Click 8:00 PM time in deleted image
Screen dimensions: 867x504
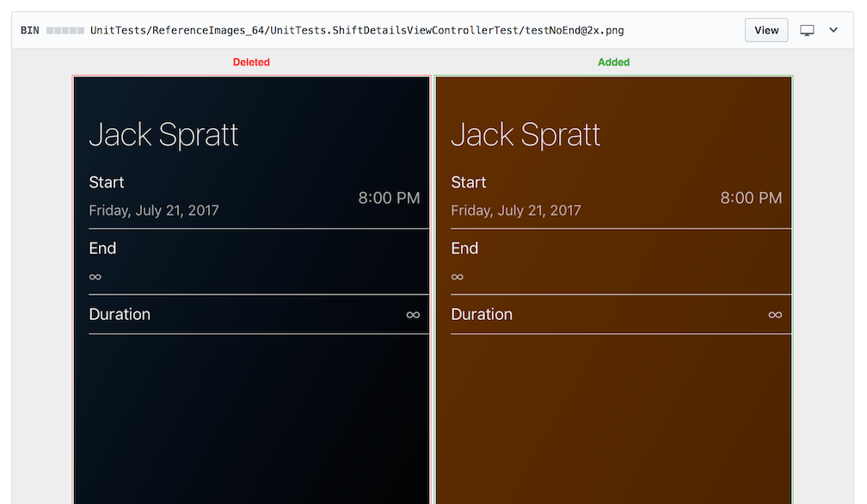click(x=389, y=198)
